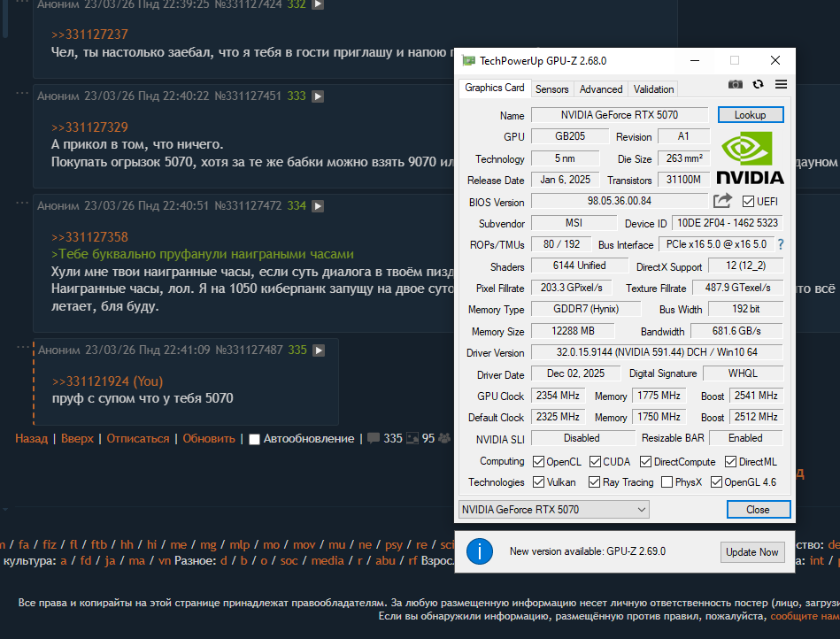Click the GPU name field NVIDIA GeForce RTX 5070
Viewport: 840px width, 639px height.
620,115
